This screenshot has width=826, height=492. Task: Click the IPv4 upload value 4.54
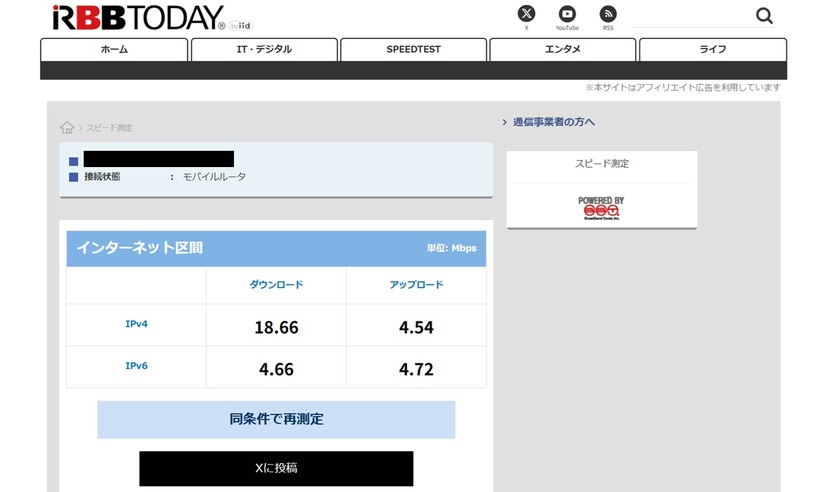coord(416,328)
